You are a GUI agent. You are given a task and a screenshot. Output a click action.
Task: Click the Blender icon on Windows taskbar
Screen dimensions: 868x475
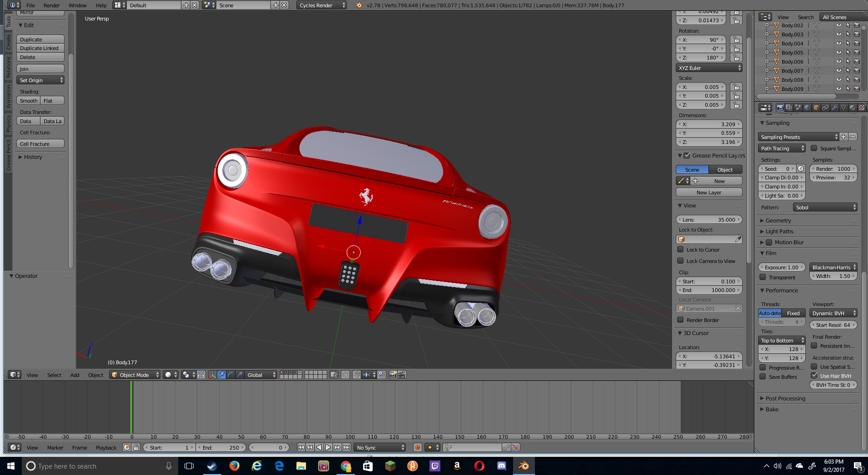(524, 466)
